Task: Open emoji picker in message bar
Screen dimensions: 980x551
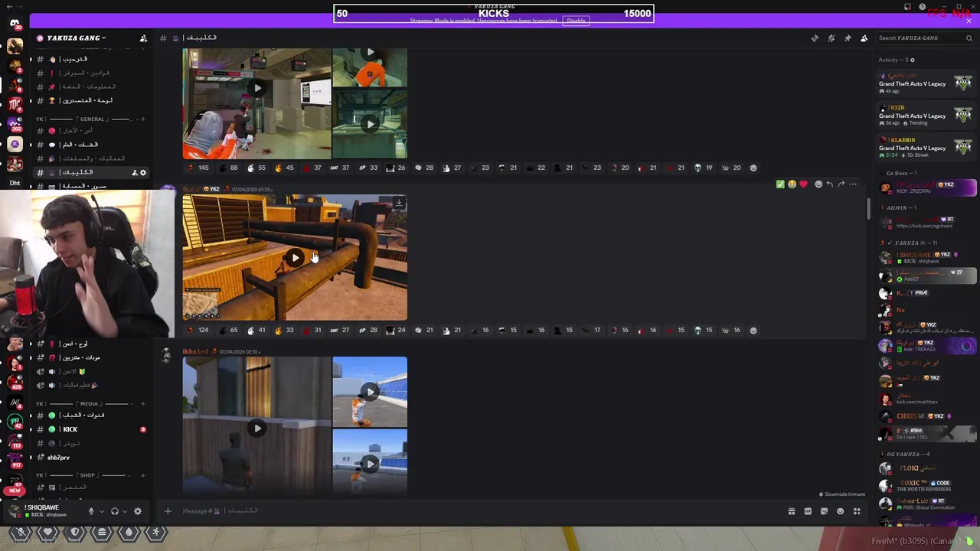Action: point(841,511)
